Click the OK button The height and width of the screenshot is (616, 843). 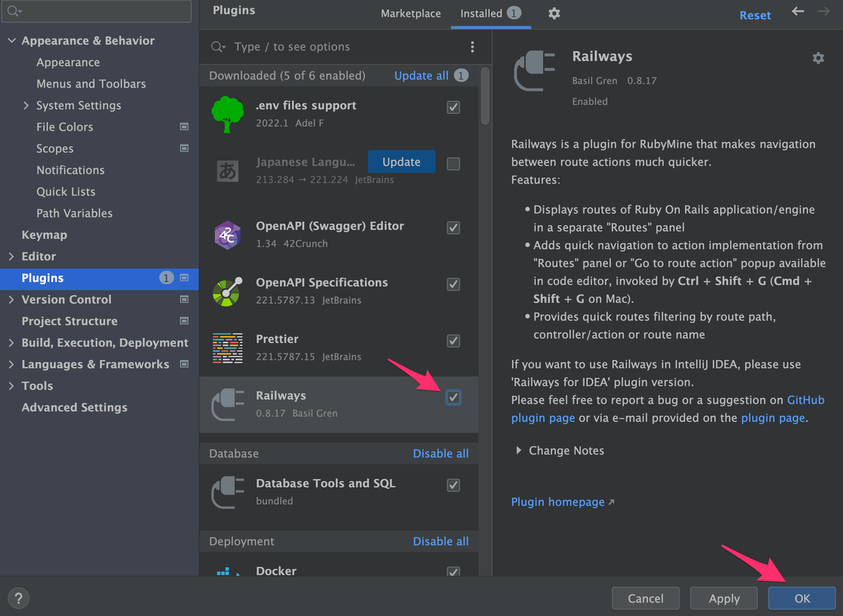point(802,598)
